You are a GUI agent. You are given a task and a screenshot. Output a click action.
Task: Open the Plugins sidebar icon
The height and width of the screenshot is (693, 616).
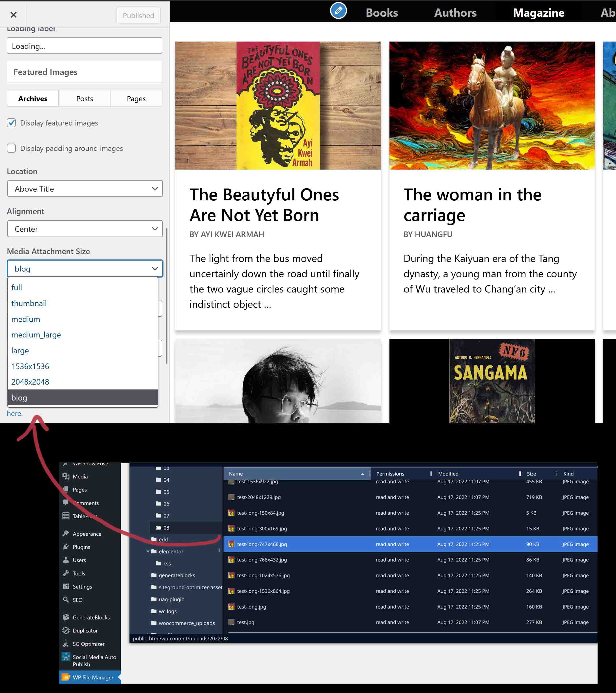point(65,547)
